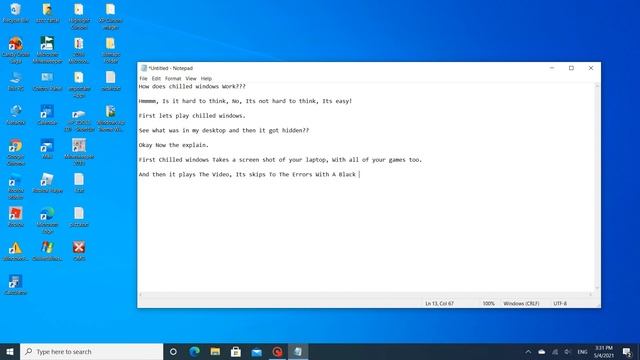
Task: Select the yellow warning triangle desktop icon
Action: pos(16,251)
